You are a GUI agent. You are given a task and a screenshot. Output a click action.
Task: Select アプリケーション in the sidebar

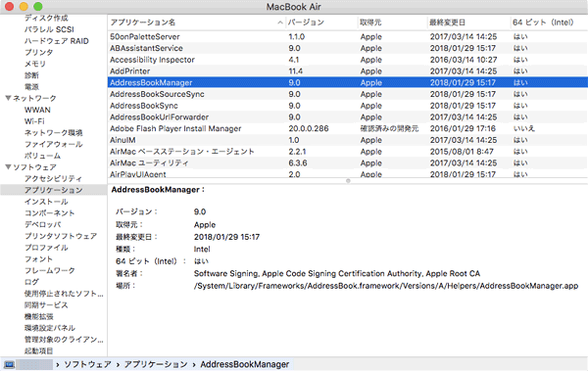tap(53, 190)
